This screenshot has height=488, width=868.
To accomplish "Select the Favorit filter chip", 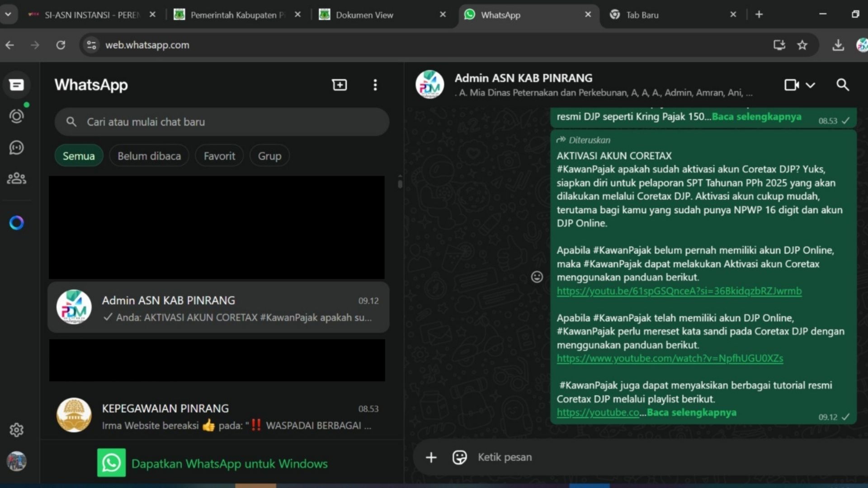I will [x=219, y=156].
